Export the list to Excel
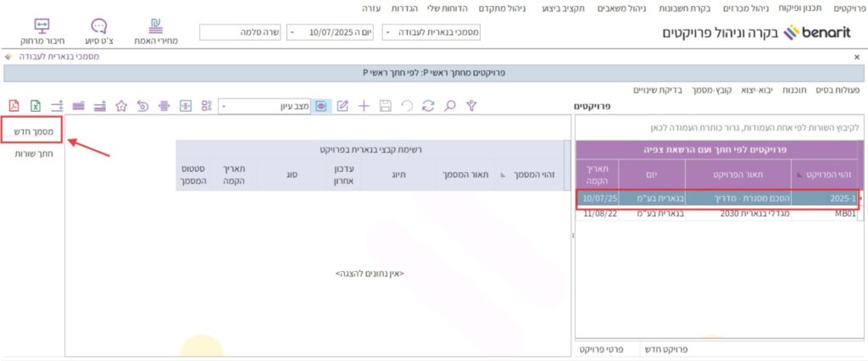Viewport: 868px width, 361px height. [x=36, y=106]
